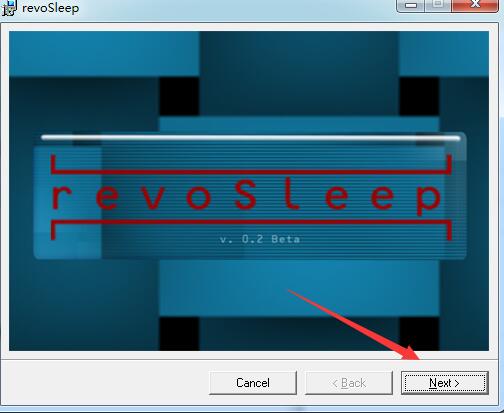
Task: Click the revoSleep splash banner image
Action: (249, 191)
